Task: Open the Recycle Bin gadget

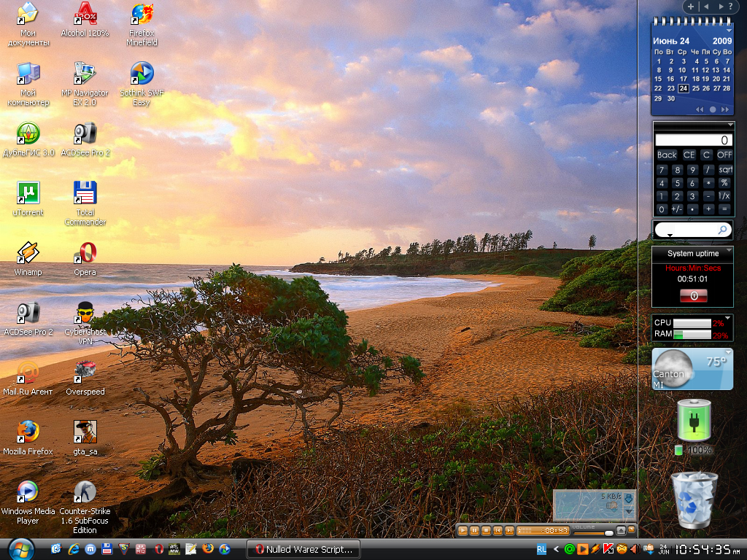Action: tap(694, 499)
